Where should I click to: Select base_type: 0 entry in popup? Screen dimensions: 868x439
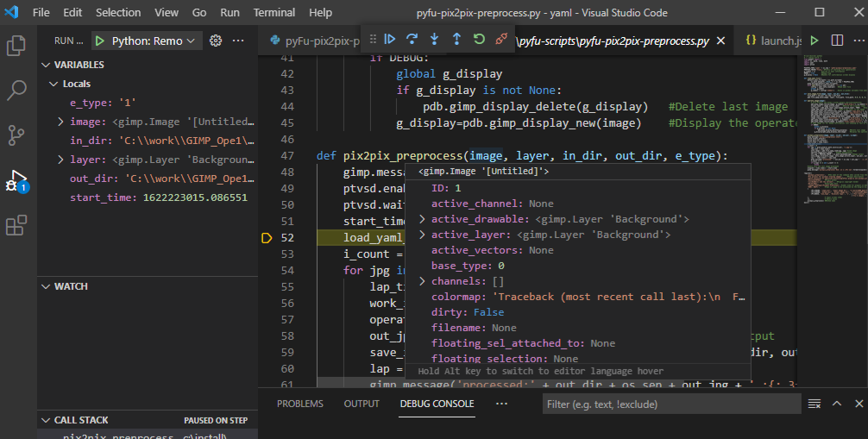(578, 266)
